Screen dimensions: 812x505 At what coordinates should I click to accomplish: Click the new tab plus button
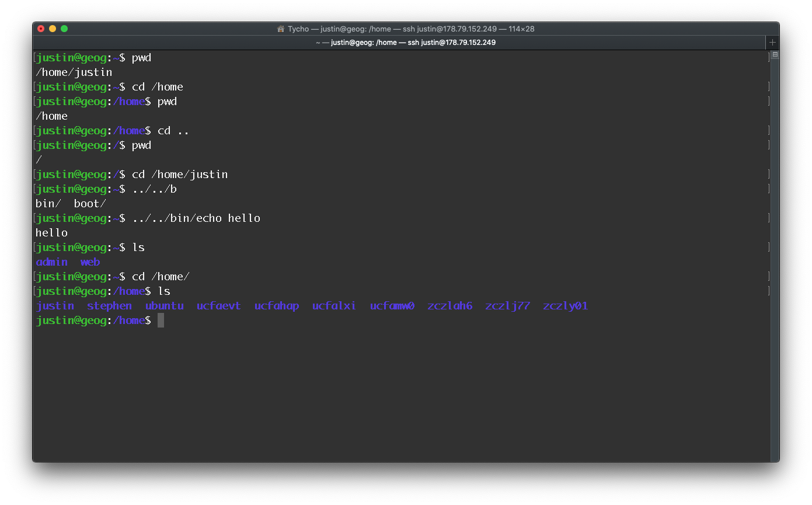(x=772, y=43)
